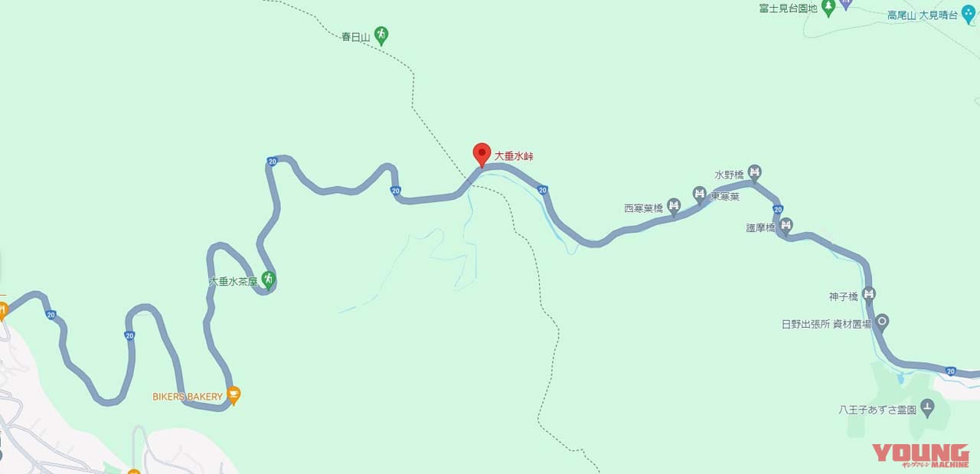Viewport: 980px width, 474px height.
Task: Select the 水野橋 bridge icon
Action: (x=754, y=174)
